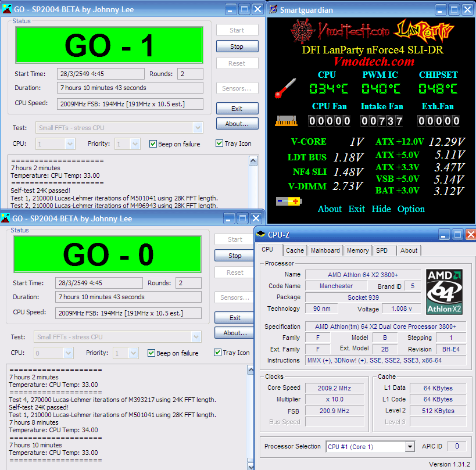Image resolution: width=476 pixels, height=470 pixels.
Task: Click the Intake Fan reading 00737
Action: pos(382,121)
